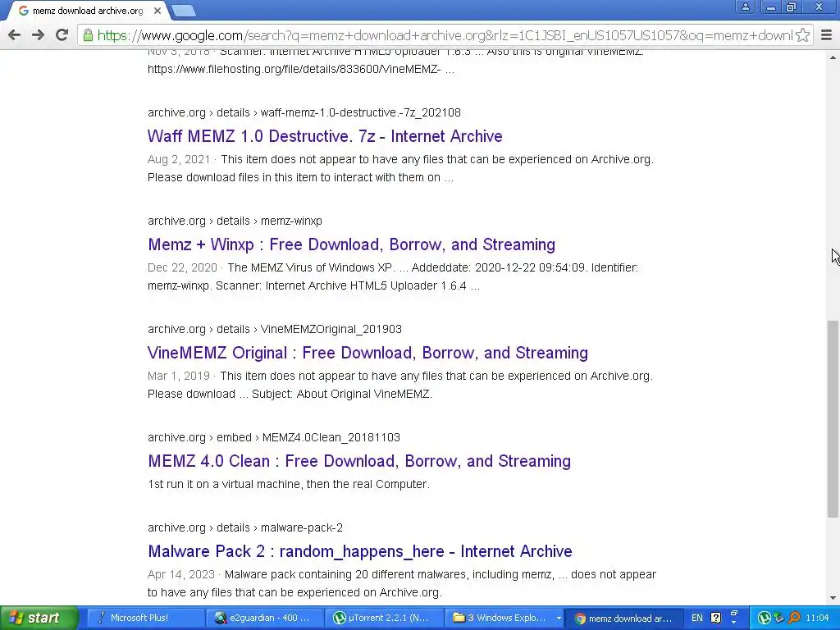Click the address bar URL field

coord(445,35)
